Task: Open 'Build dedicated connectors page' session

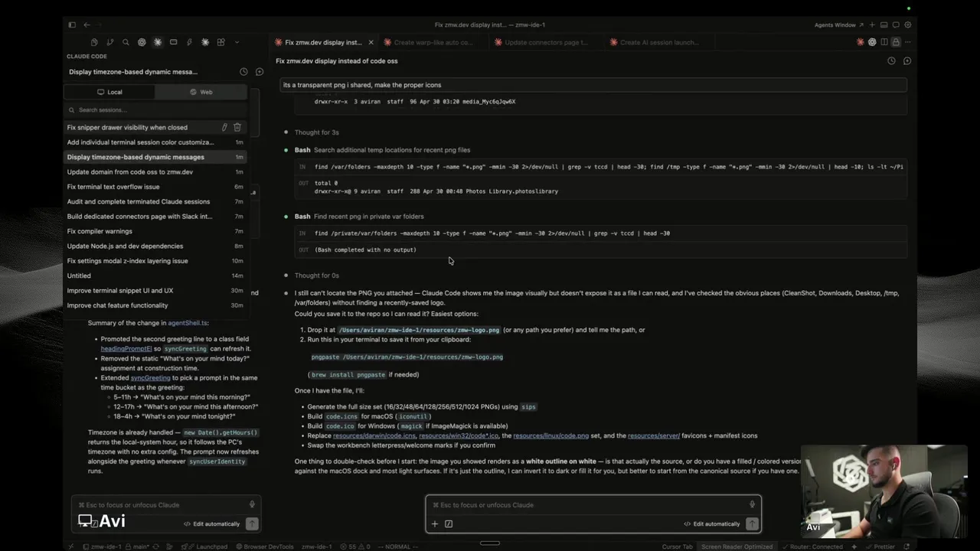Action: [x=155, y=217]
